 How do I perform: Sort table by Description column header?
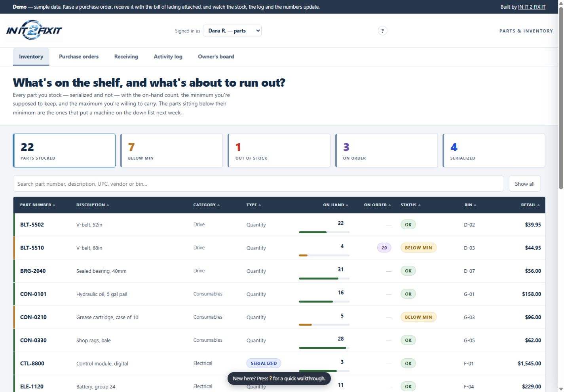tap(93, 205)
